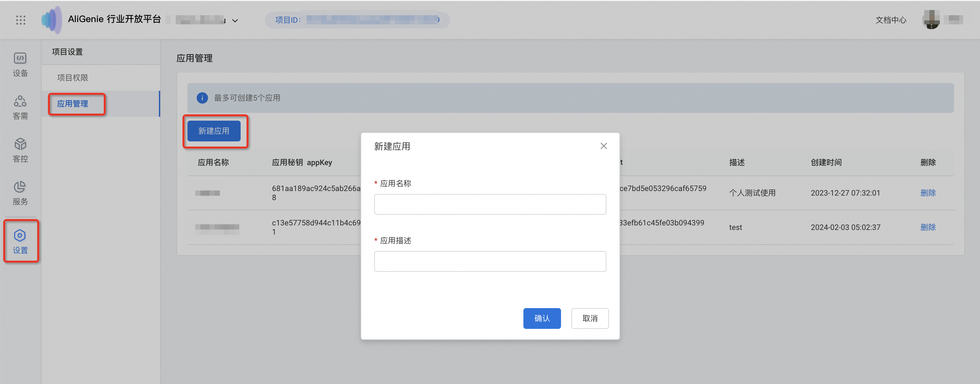Click into the 应用名称 input field
Image resolution: width=980 pixels, height=384 pixels.
(x=490, y=204)
